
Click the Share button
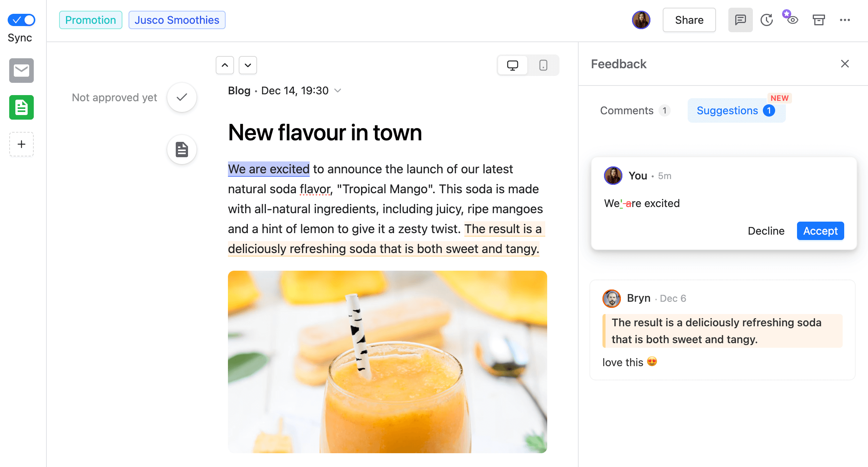[x=689, y=20]
